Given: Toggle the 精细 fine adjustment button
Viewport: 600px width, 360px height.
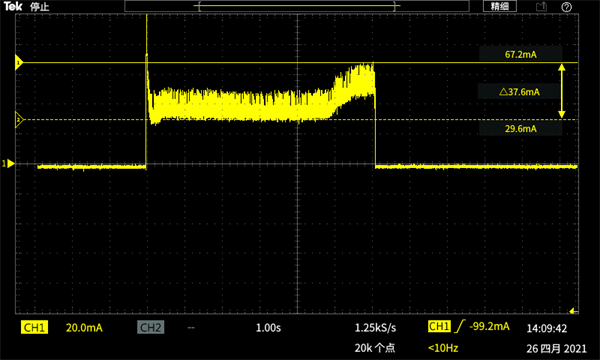Looking at the screenshot, I should [499, 6].
